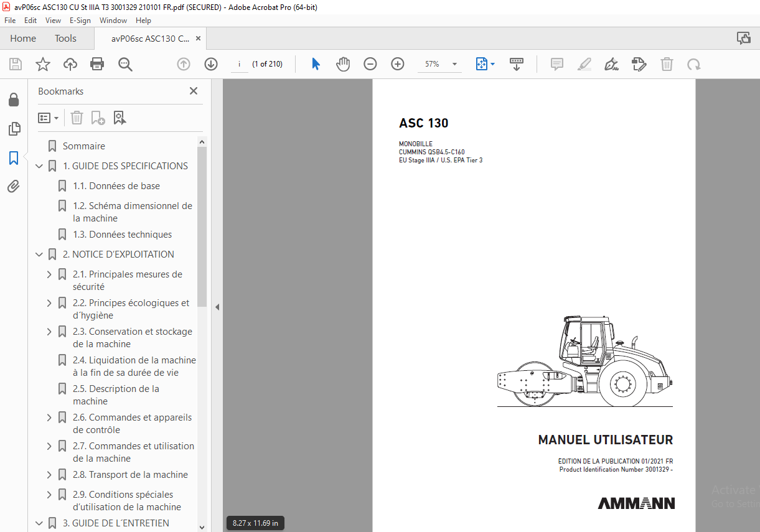Screen dimensions: 760x532
Task: Open the security lock panel
Action: pos(14,100)
